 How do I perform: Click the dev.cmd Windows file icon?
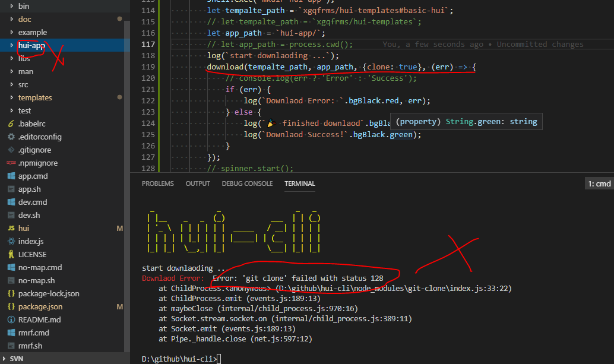pyautogui.click(x=11, y=202)
